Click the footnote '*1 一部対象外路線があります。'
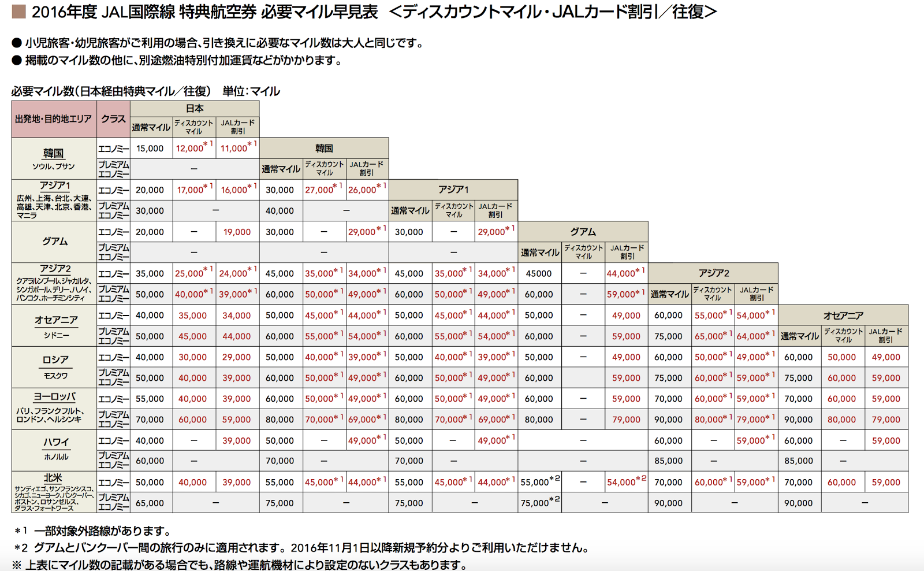This screenshot has height=571, width=924. [x=93, y=531]
